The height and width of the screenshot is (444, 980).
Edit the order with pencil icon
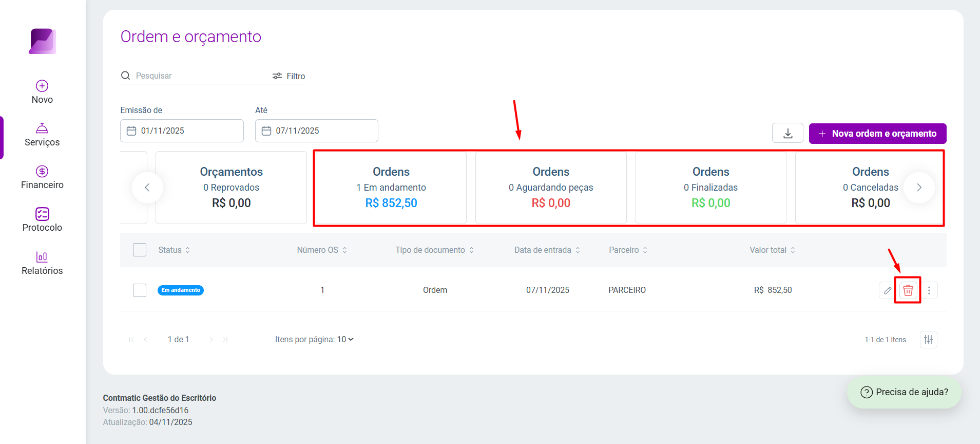click(x=887, y=290)
